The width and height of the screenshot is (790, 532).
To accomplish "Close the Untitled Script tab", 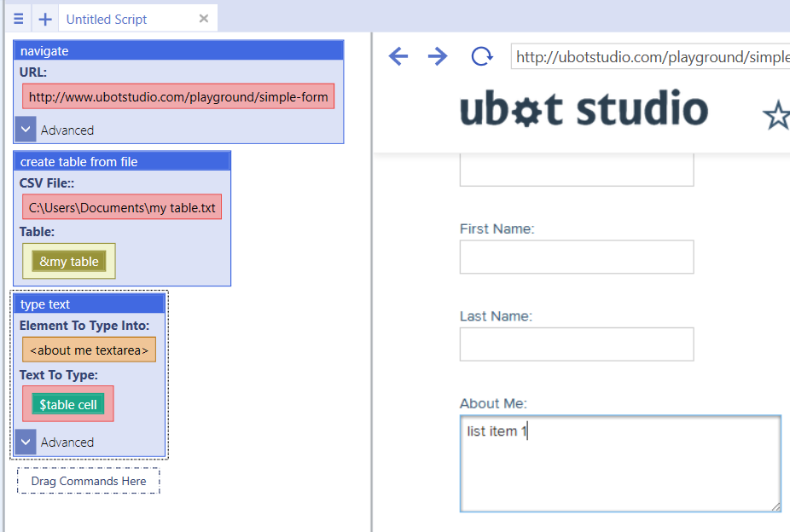I will (x=204, y=19).
